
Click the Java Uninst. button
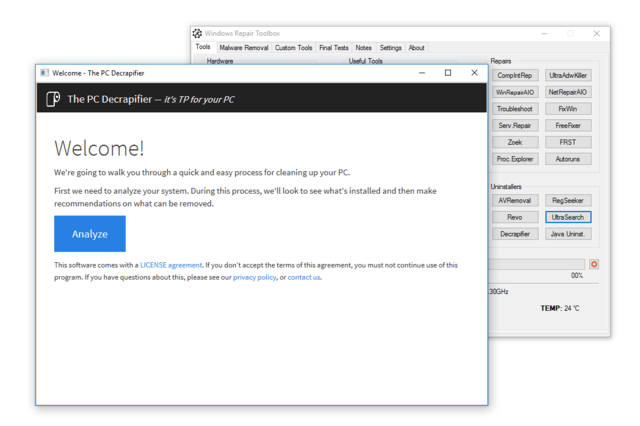[568, 234]
